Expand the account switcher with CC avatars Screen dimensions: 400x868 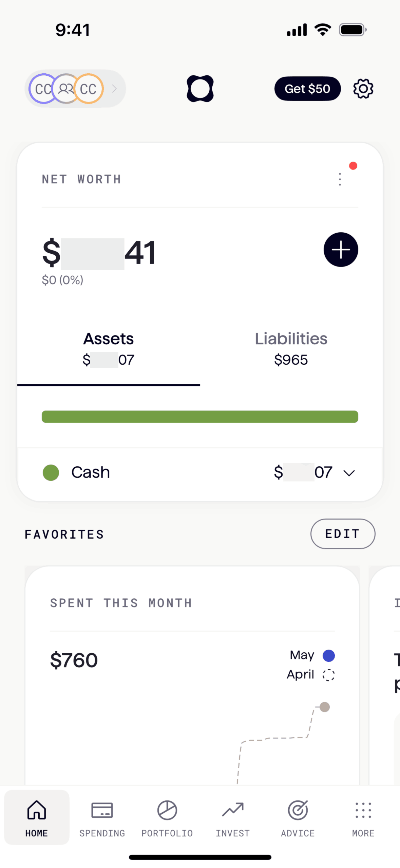click(x=75, y=89)
